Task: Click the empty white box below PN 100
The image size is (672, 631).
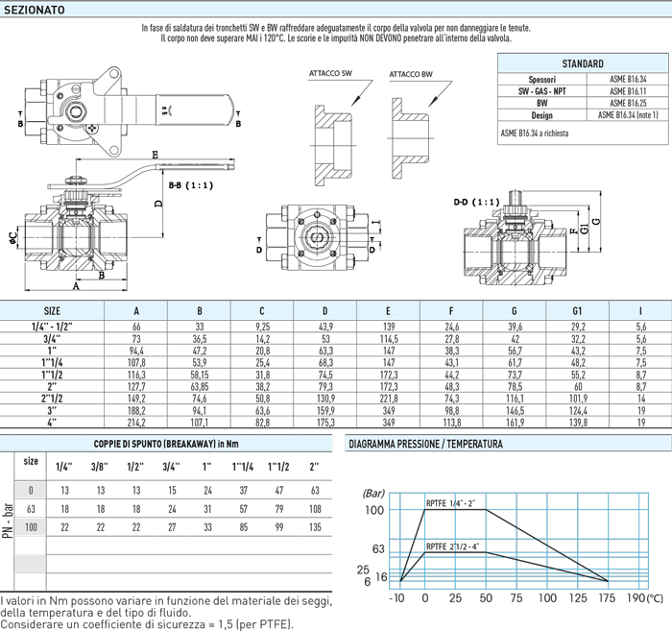Action: click(31, 564)
